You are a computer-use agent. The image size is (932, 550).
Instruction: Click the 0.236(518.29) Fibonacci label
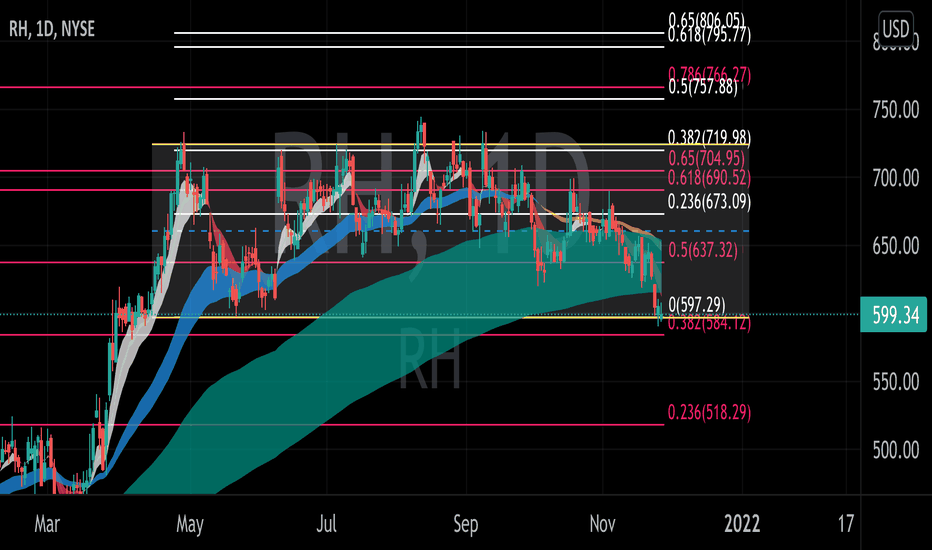(709, 412)
